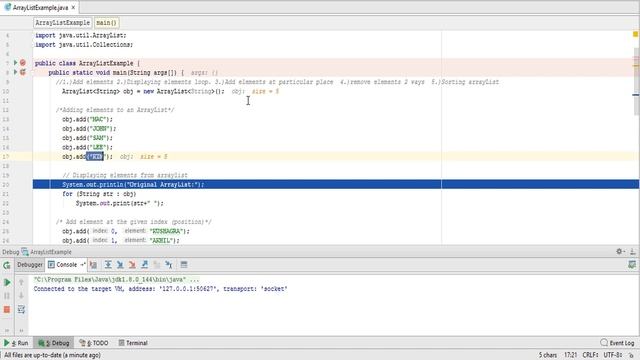Click ArrayListExample breadcrumb
This screenshot has height=360, width=640.
point(62,23)
